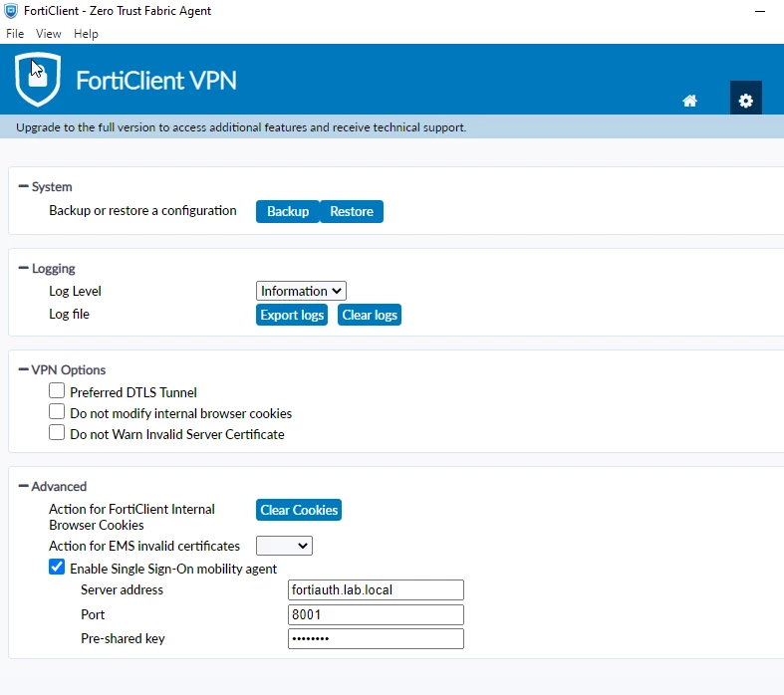Screen dimensions: 784x695
Task: Check Do not modify internal browser cookies
Action: coord(57,411)
